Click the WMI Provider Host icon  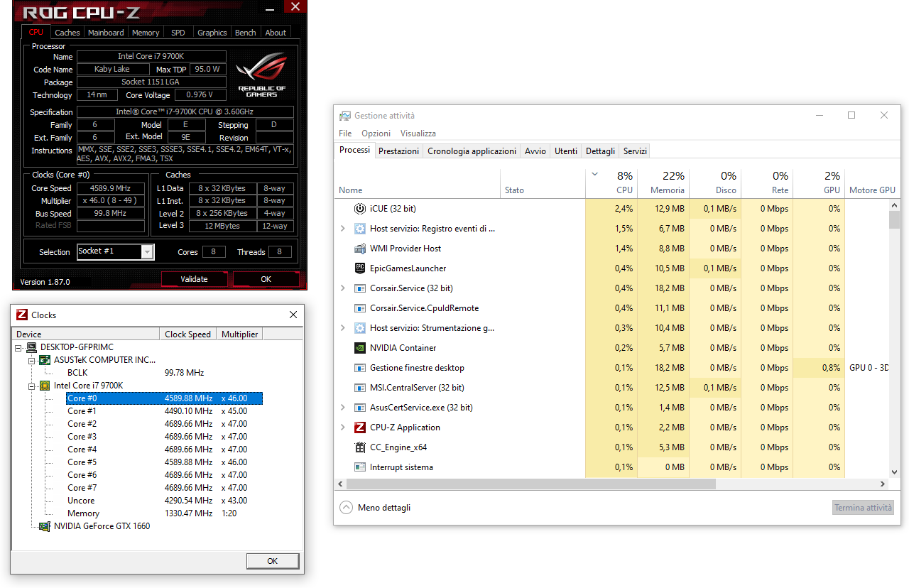(361, 248)
